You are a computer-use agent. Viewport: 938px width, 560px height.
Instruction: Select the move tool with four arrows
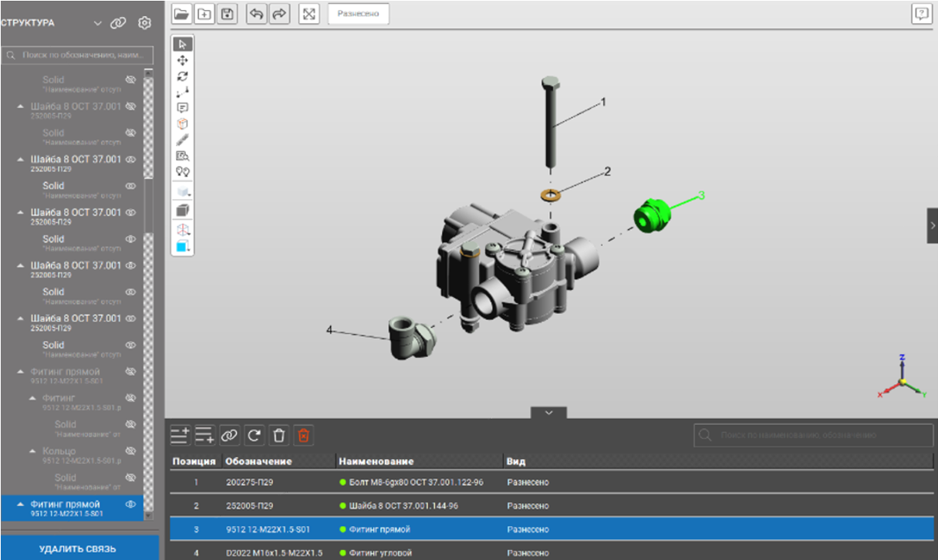(183, 60)
